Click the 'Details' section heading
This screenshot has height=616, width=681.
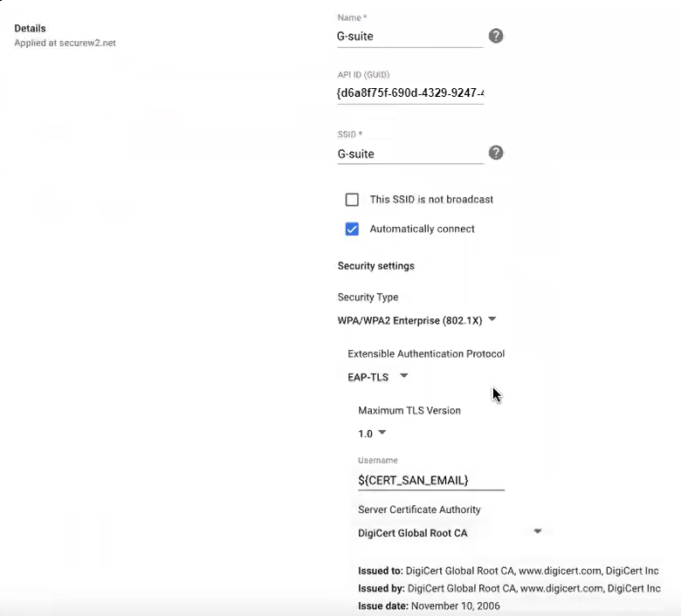click(31, 29)
